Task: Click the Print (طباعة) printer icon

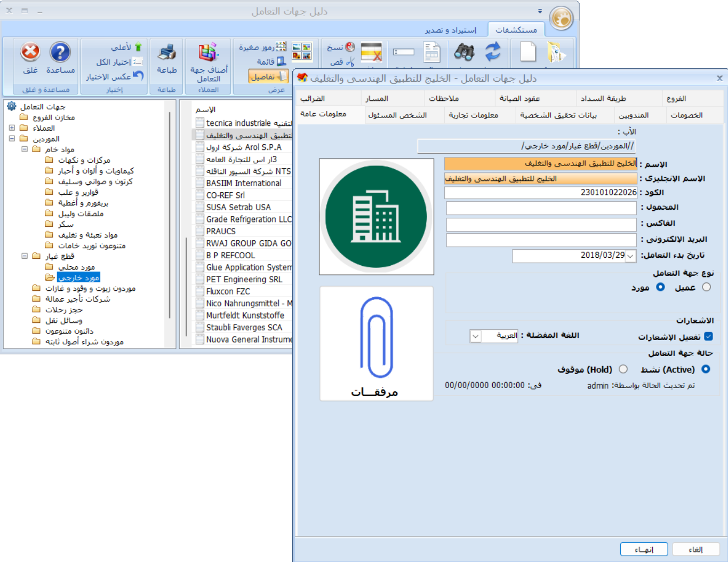Action: (x=167, y=52)
